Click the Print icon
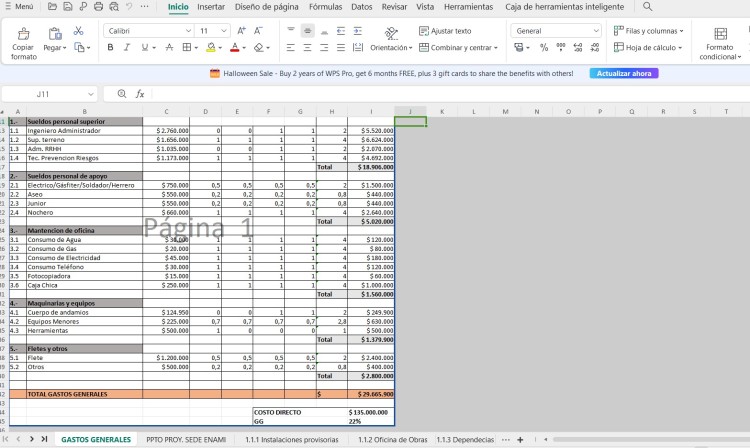The image size is (750, 448). (99, 7)
